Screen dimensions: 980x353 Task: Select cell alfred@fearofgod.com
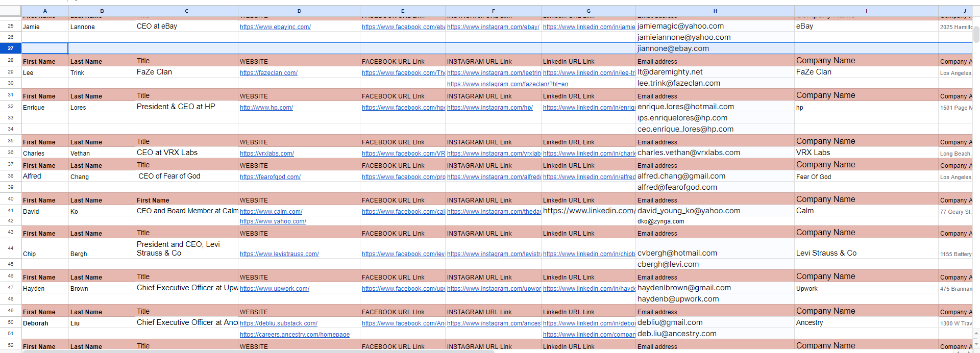tap(715, 187)
